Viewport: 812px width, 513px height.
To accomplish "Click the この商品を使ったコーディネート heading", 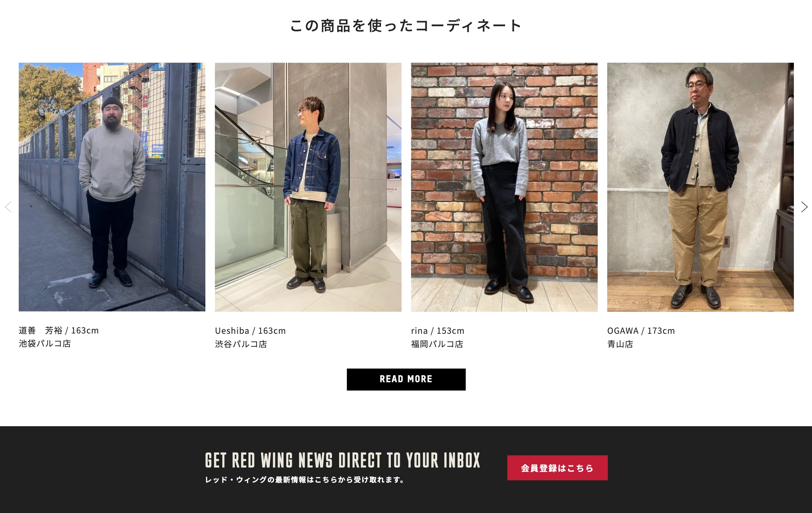I will 406,26.
